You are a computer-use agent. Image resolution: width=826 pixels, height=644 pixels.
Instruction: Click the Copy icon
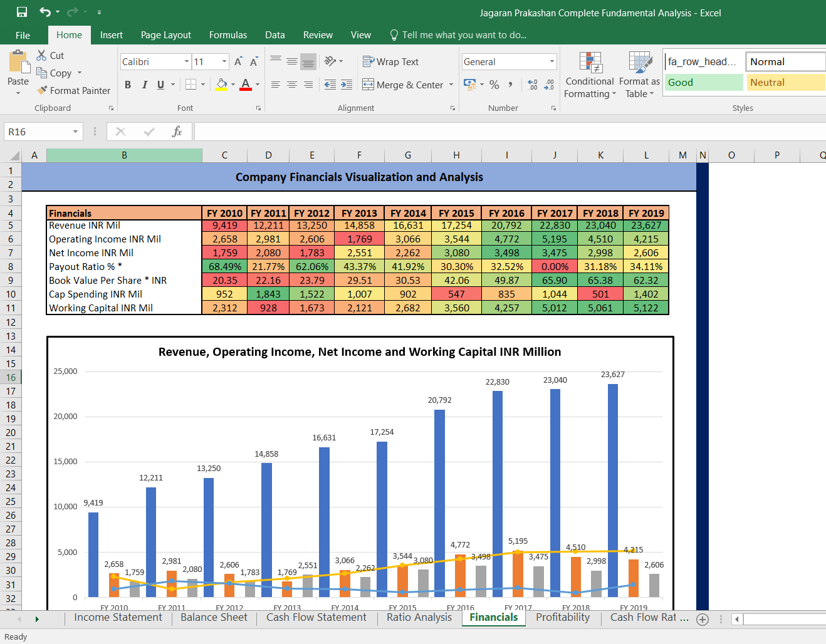tap(42, 73)
